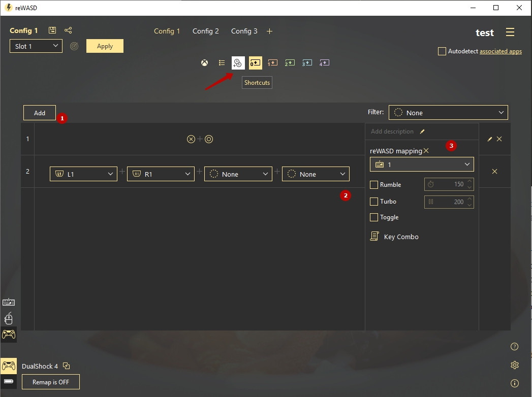Open the Slot 1 dropdown
This screenshot has width=532, height=397.
pos(36,46)
